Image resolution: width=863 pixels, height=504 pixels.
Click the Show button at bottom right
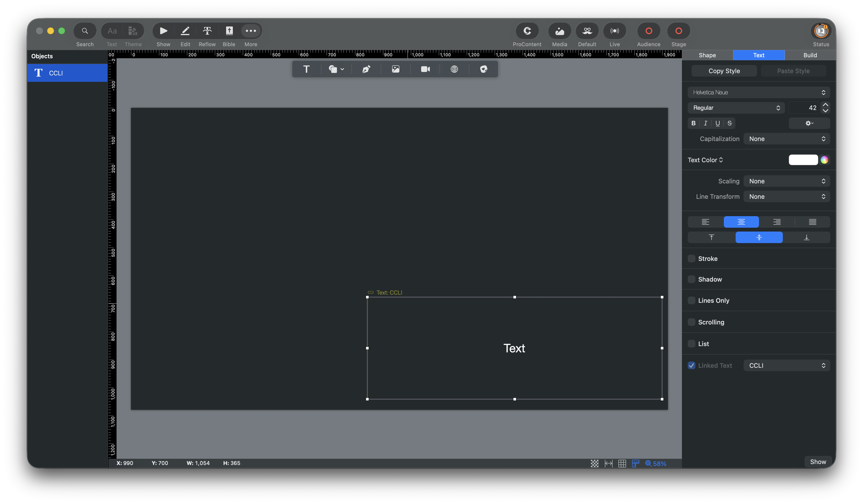(x=818, y=462)
